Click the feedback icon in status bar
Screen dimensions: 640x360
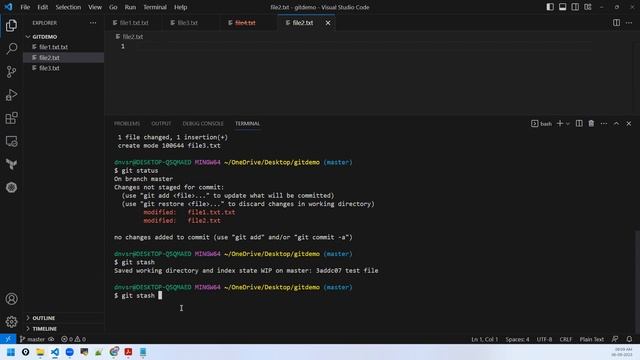tap(615, 339)
